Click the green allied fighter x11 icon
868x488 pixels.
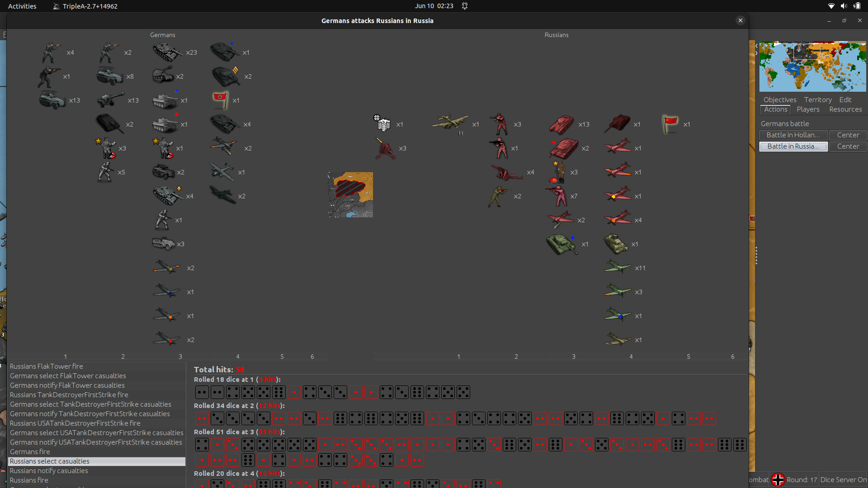(x=618, y=267)
